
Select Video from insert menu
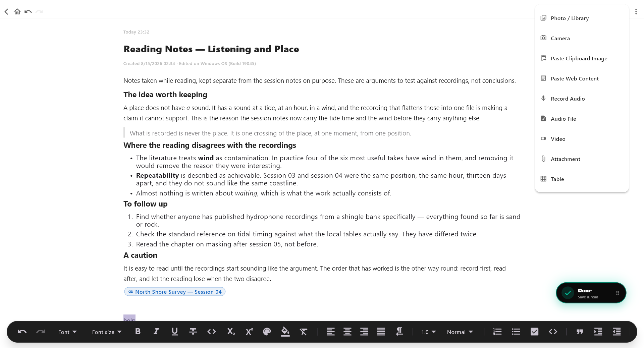point(582,139)
